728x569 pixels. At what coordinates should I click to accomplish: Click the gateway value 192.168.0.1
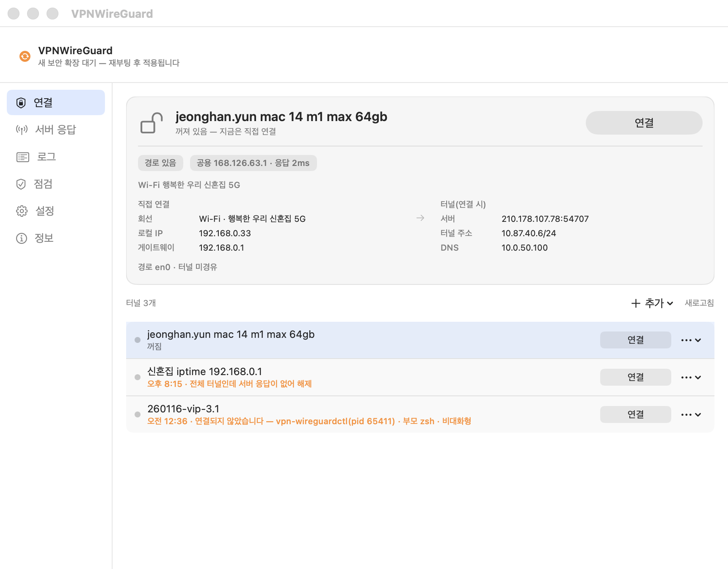click(221, 248)
